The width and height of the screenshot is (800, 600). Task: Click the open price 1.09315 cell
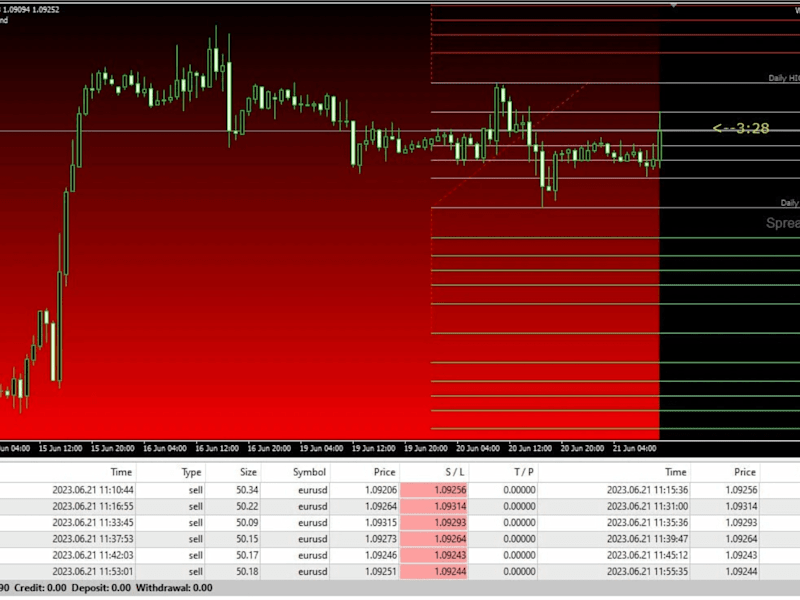[x=381, y=523]
